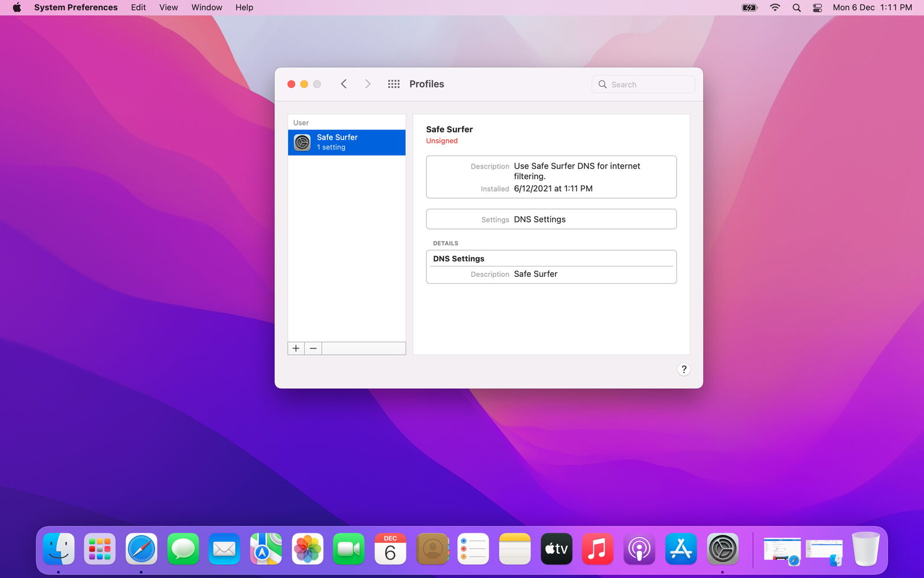Viewport: 924px width, 578px height.
Task: Open Podcasts from the Dock
Action: (x=639, y=549)
